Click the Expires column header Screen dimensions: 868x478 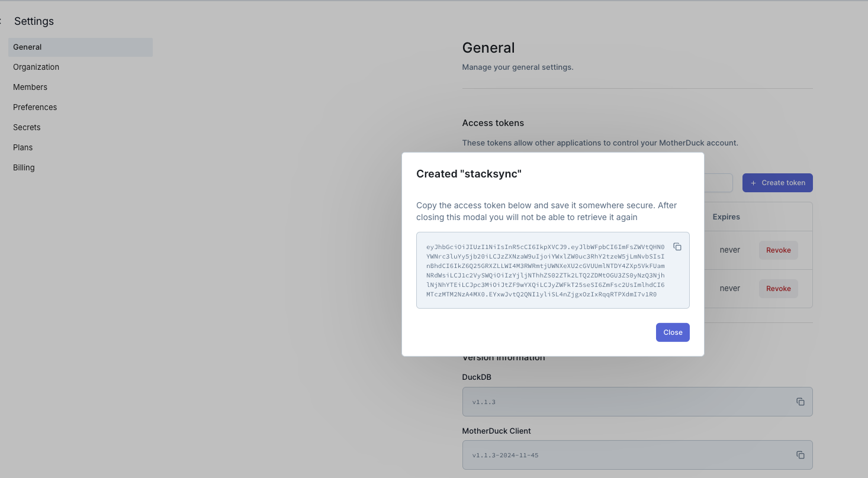tap(726, 217)
